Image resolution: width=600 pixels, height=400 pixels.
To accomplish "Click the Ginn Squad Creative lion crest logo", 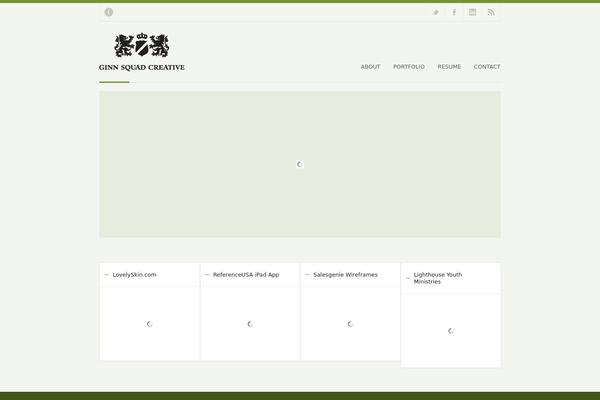I will click(141, 45).
